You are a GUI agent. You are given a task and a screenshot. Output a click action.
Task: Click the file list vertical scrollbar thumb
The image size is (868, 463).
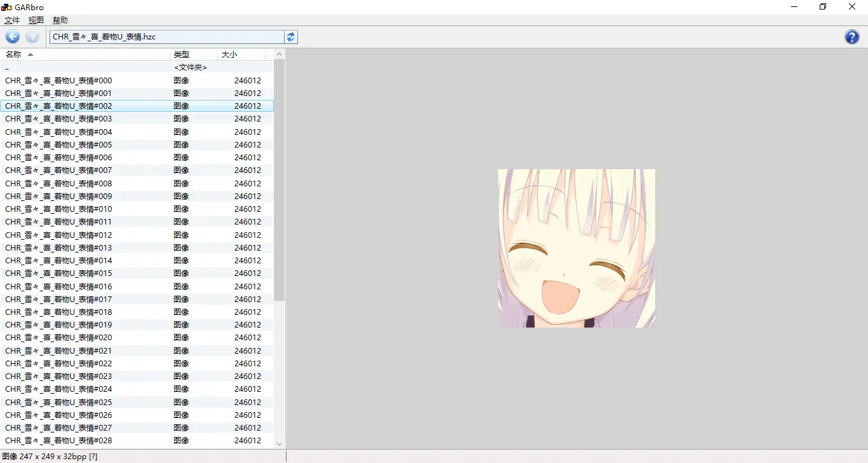[280, 181]
